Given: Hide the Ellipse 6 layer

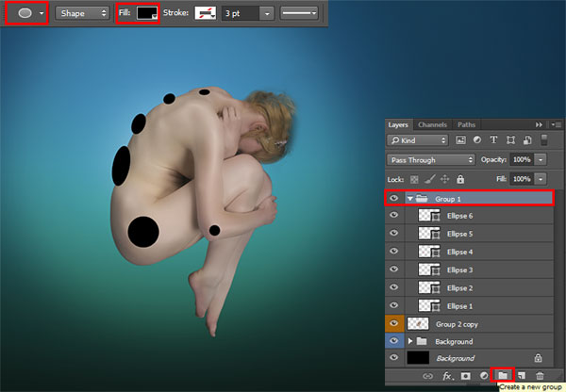Looking at the screenshot, I should point(393,215).
